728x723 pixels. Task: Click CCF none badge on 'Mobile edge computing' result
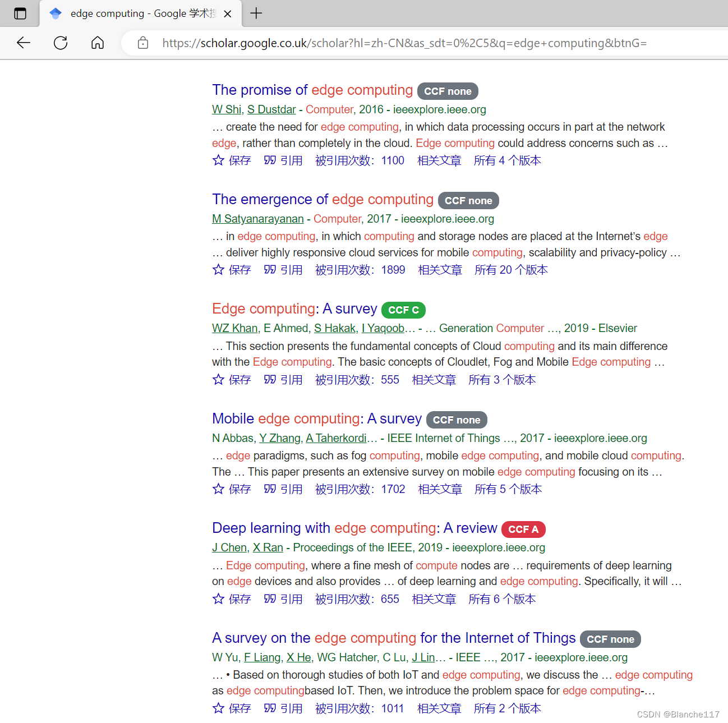click(x=457, y=420)
